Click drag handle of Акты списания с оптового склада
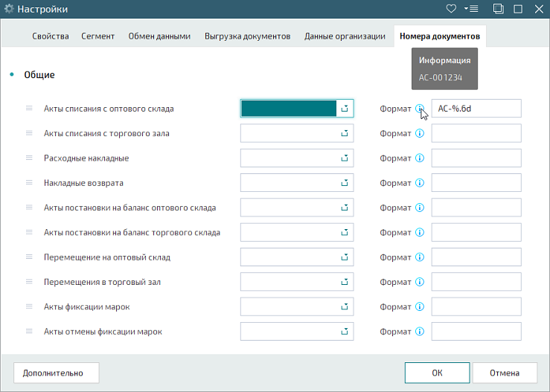Image resolution: width=550 pixels, height=392 pixels. click(x=29, y=109)
